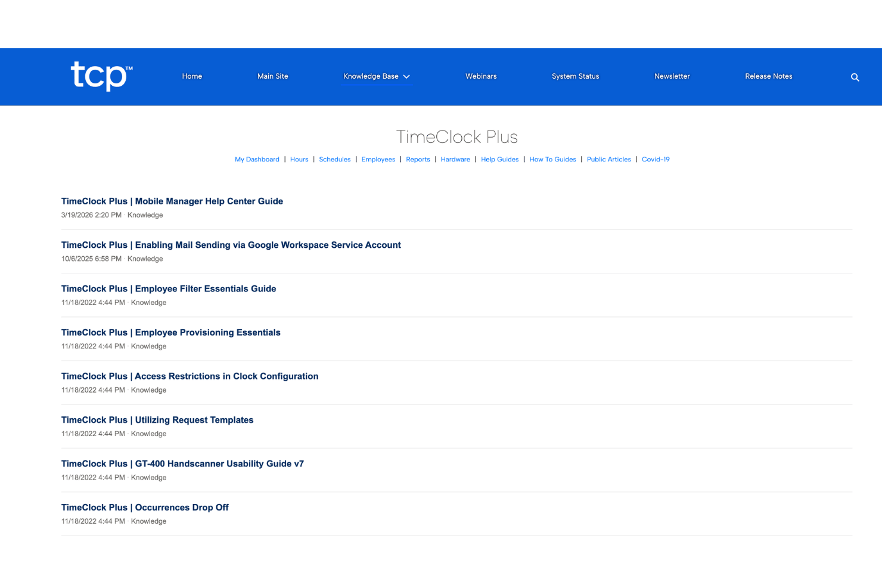
Task: Open Release Notes nav item
Action: point(769,76)
